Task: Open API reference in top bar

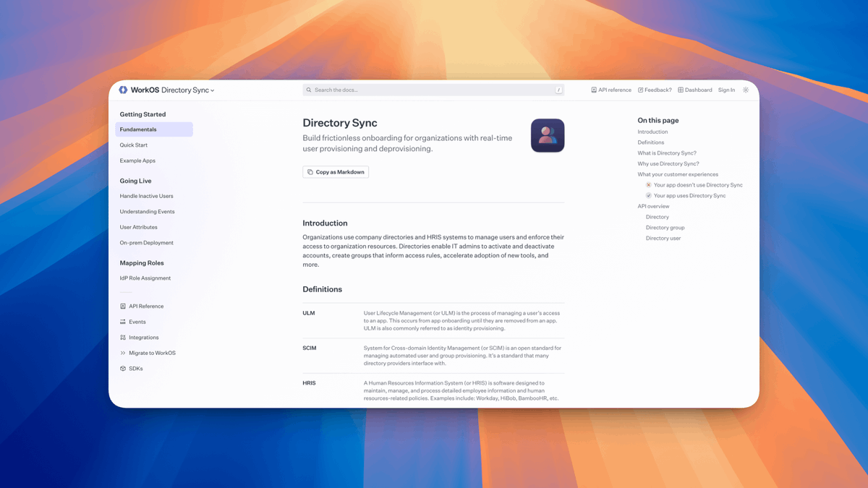Action: coord(611,90)
